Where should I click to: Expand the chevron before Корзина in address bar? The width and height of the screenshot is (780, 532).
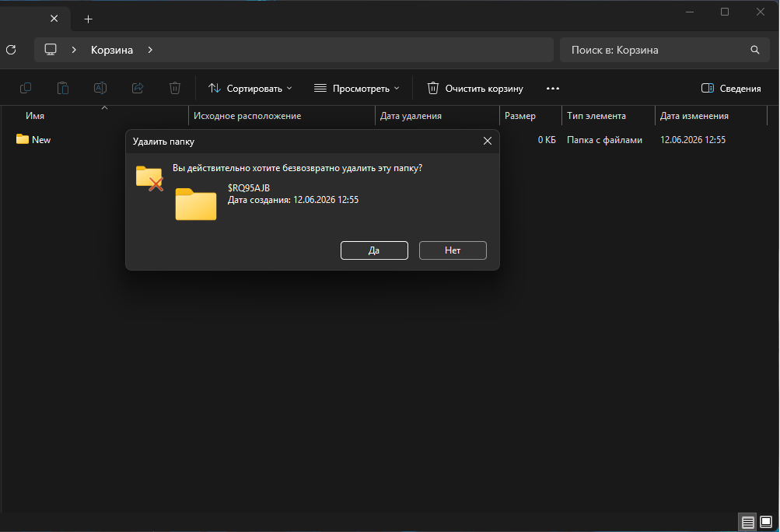tap(74, 50)
